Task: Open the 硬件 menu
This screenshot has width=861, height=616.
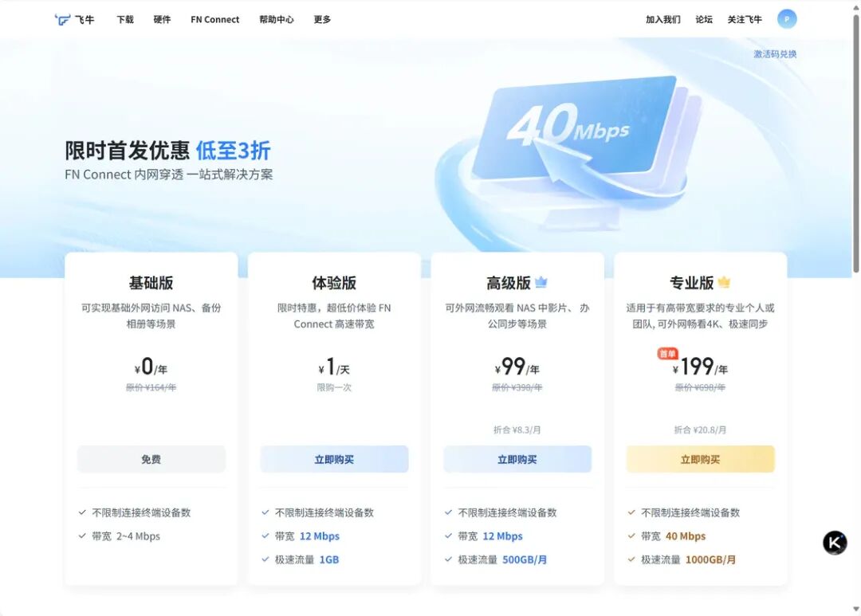Action: 162,19
